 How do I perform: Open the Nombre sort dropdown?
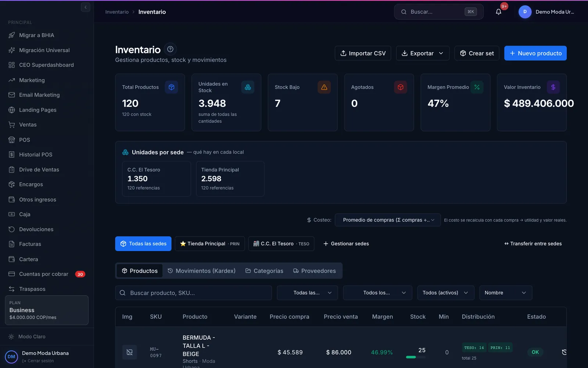coord(506,293)
